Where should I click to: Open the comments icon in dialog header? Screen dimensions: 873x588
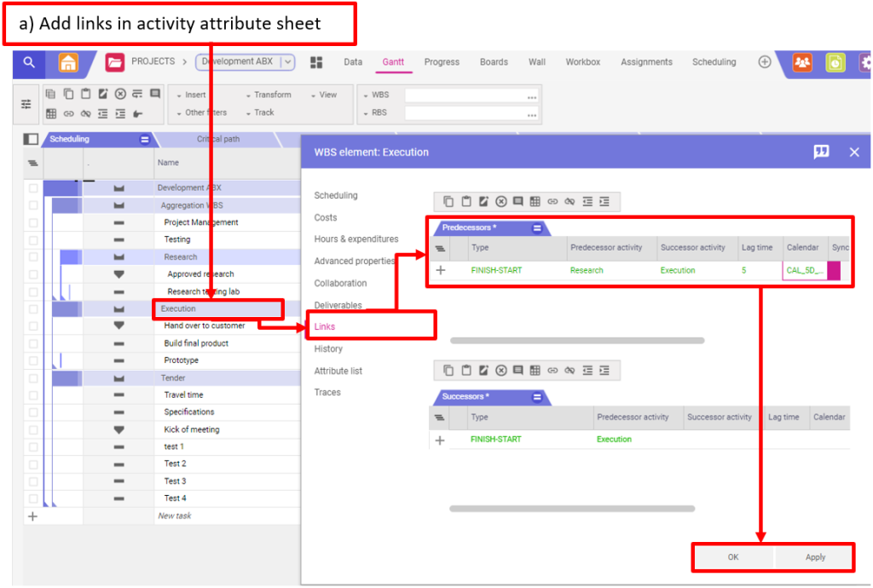(821, 152)
